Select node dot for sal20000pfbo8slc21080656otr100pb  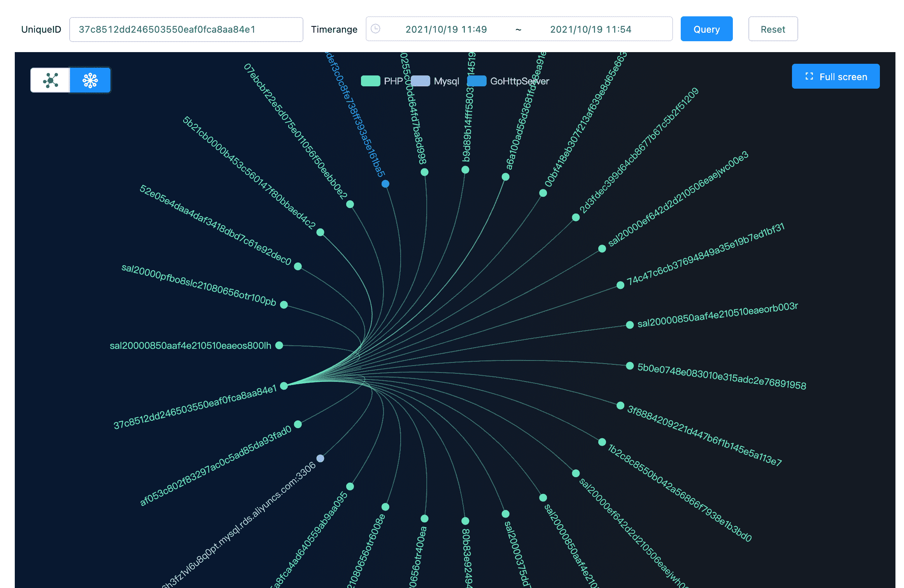(x=284, y=305)
